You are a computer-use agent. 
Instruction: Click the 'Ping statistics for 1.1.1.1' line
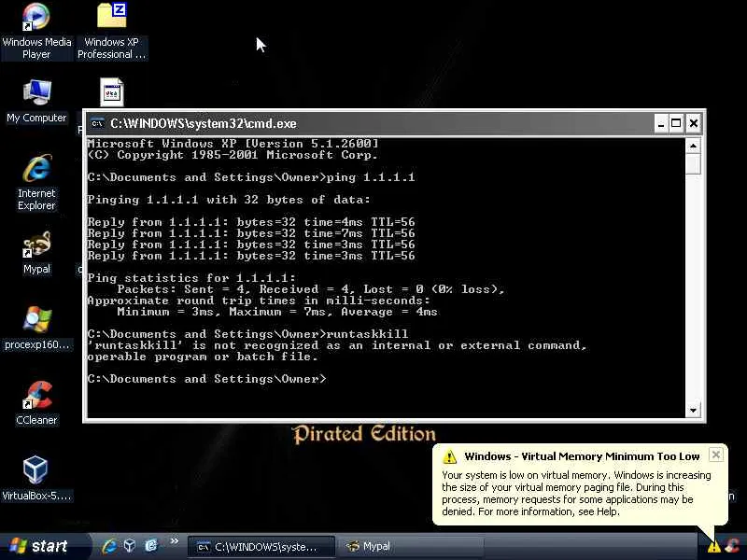coord(191,278)
